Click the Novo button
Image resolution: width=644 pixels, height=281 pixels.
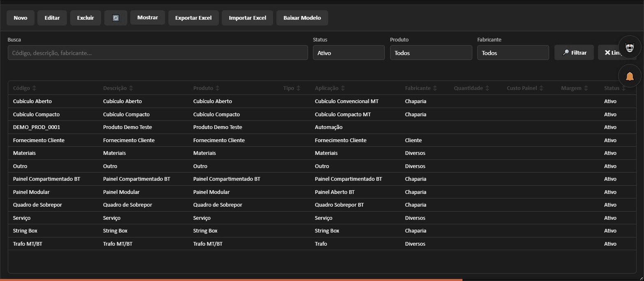[x=21, y=18]
